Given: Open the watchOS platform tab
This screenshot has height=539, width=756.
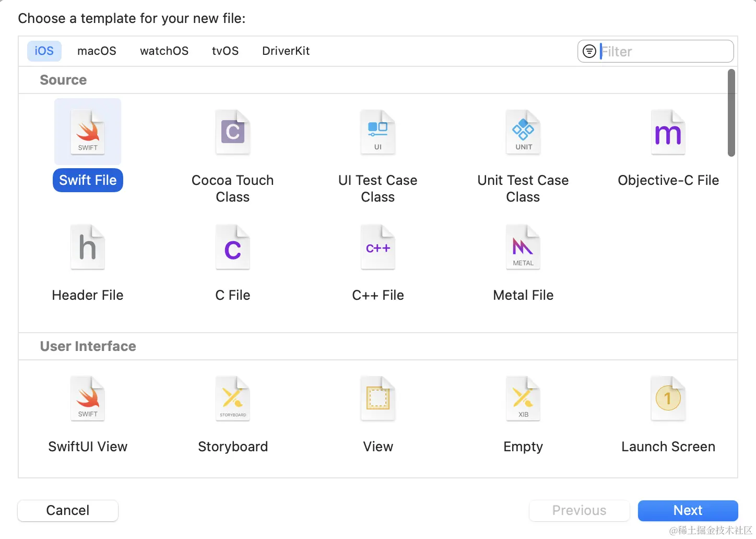Looking at the screenshot, I should [x=164, y=51].
